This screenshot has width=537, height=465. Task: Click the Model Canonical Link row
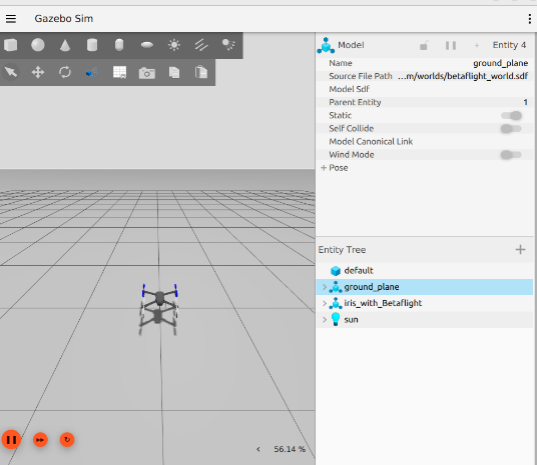[x=425, y=141]
